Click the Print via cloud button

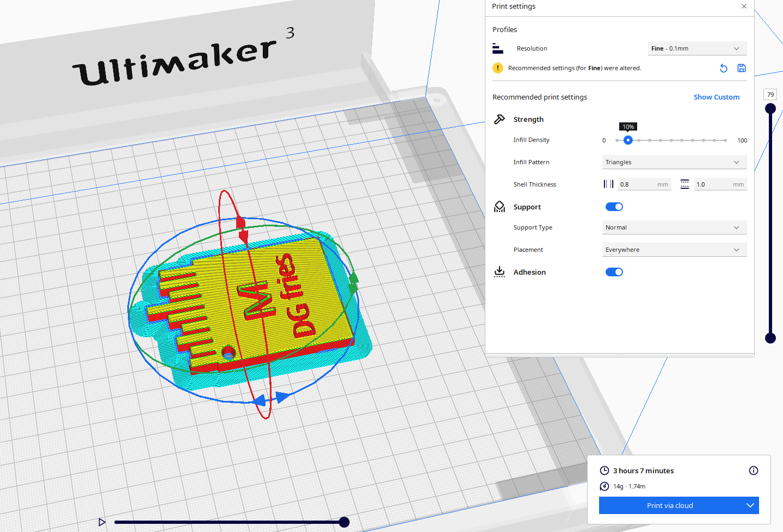(670, 505)
